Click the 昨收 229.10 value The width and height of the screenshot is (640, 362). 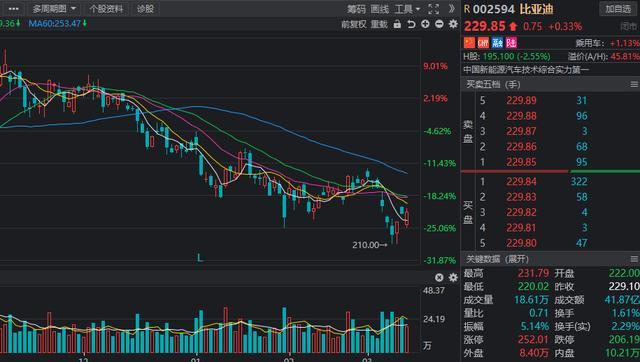pyautogui.click(x=624, y=286)
